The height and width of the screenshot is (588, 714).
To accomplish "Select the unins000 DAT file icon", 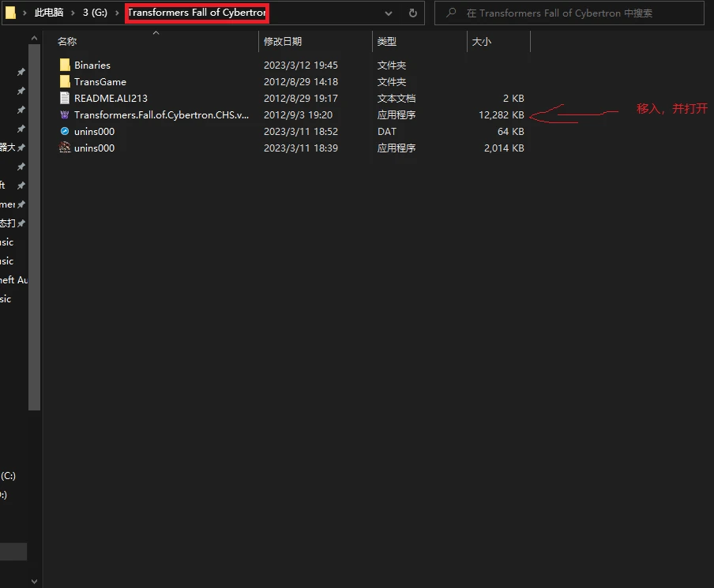I will click(65, 131).
